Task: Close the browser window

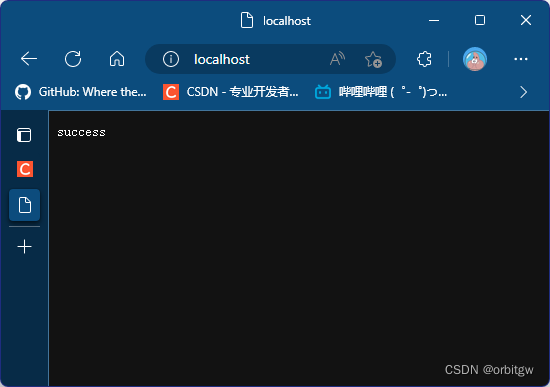Action: [526, 20]
